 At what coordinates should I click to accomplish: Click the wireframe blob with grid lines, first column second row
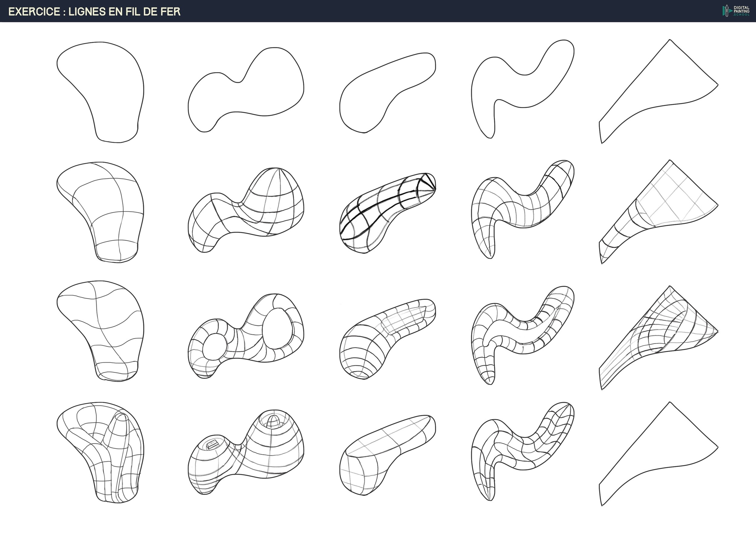[100, 212]
